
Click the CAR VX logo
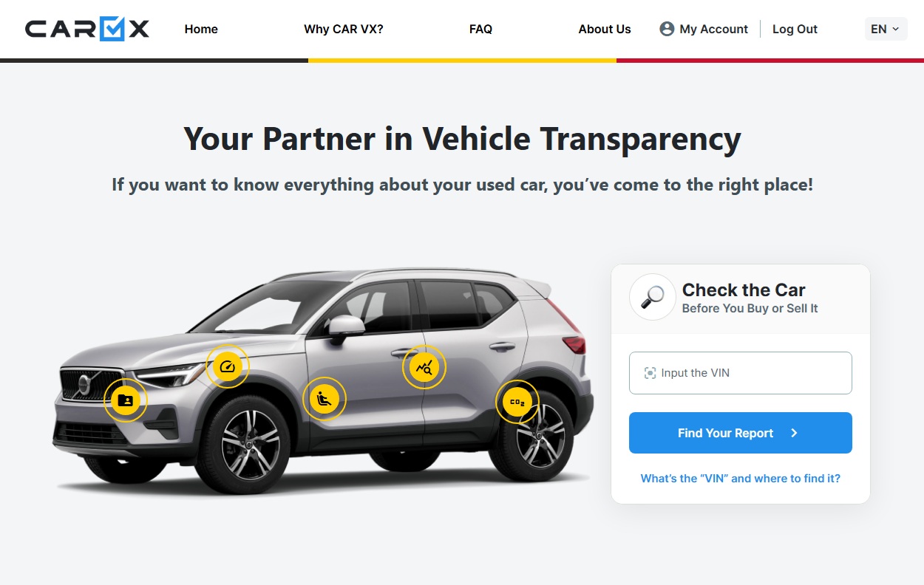(x=87, y=29)
